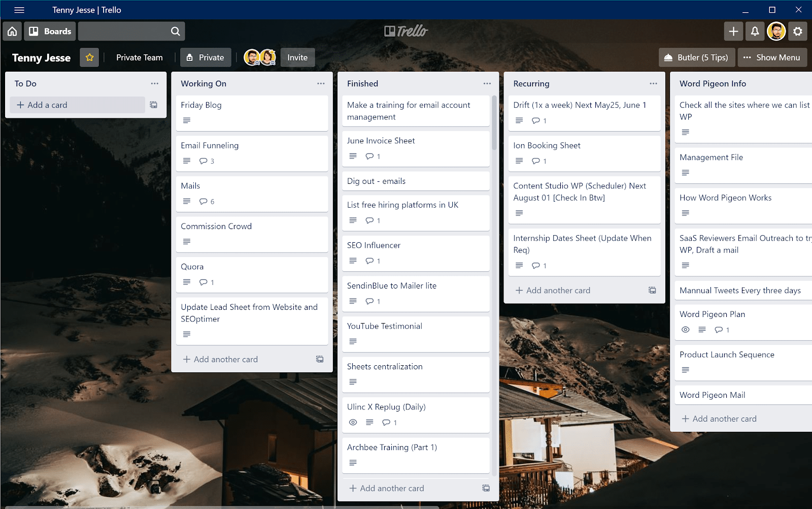Create card from template in Working On

(320, 360)
